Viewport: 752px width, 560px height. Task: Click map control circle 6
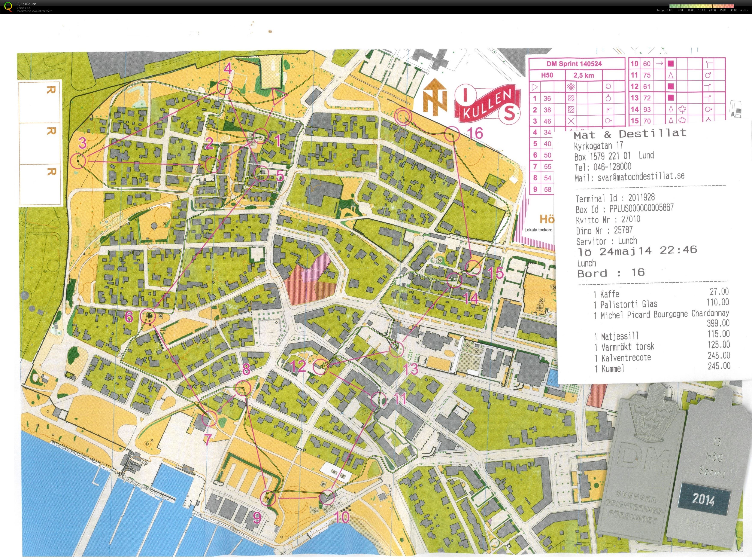tap(148, 316)
